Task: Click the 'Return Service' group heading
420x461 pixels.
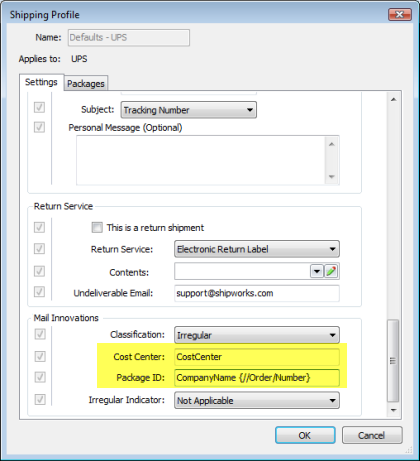Action: (63, 206)
